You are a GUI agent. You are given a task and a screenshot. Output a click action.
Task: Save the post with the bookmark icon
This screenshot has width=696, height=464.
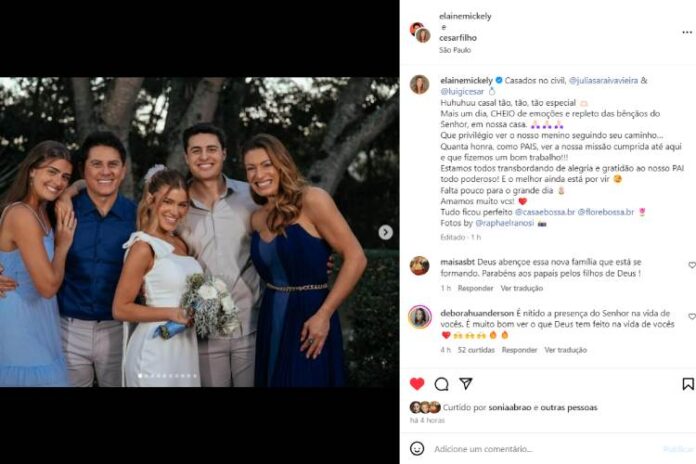688,384
